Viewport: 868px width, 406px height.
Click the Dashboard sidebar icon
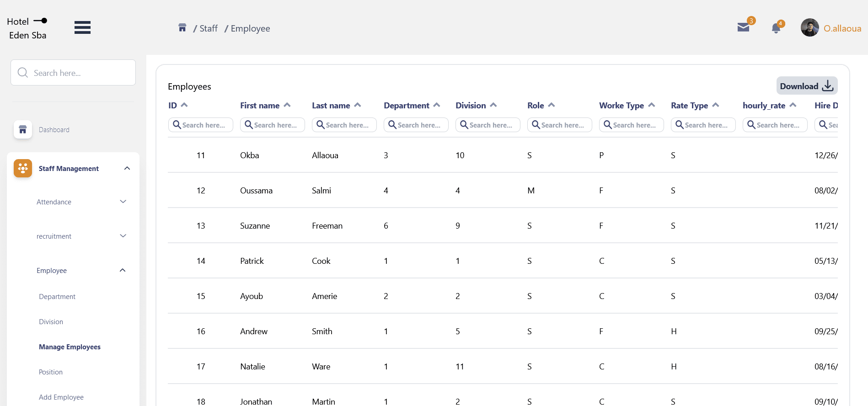(x=23, y=129)
